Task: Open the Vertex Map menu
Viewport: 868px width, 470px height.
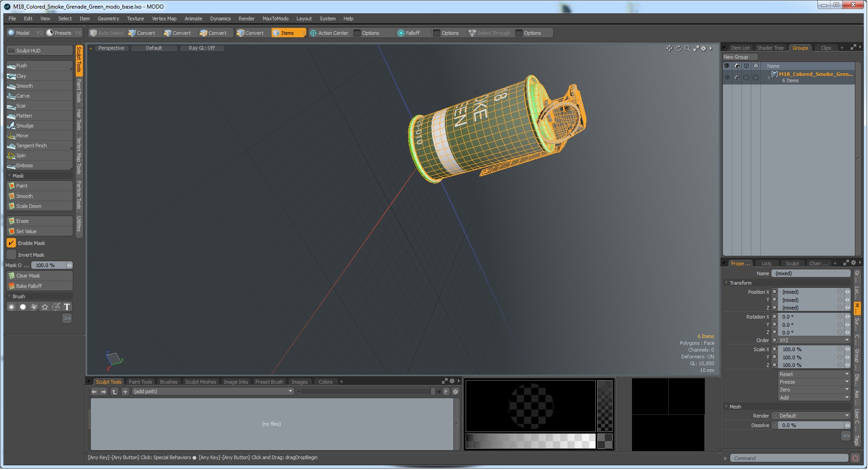Action: (x=164, y=19)
